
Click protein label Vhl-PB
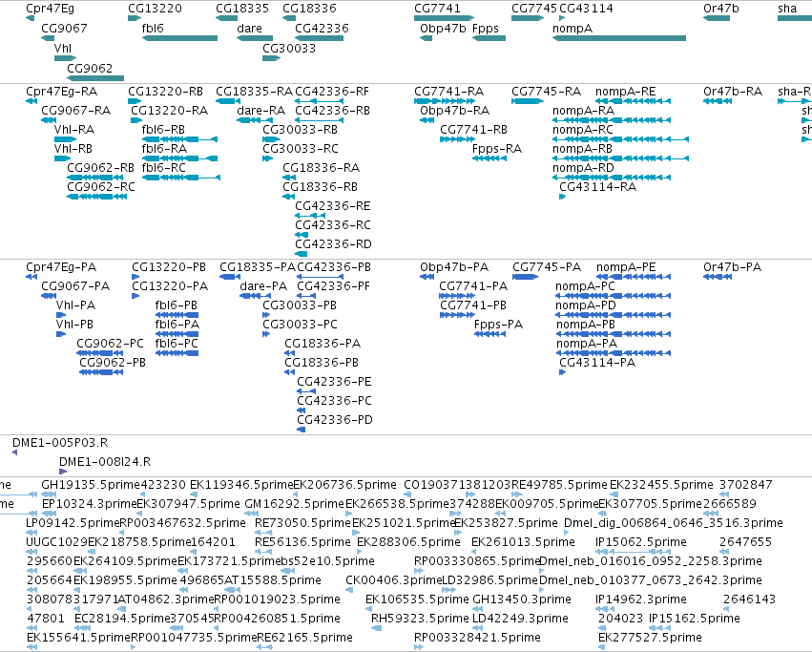(74, 325)
